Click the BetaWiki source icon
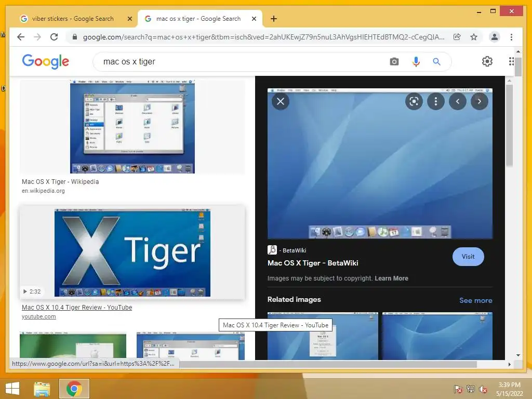Image resolution: width=532 pixels, height=399 pixels. [x=272, y=250]
